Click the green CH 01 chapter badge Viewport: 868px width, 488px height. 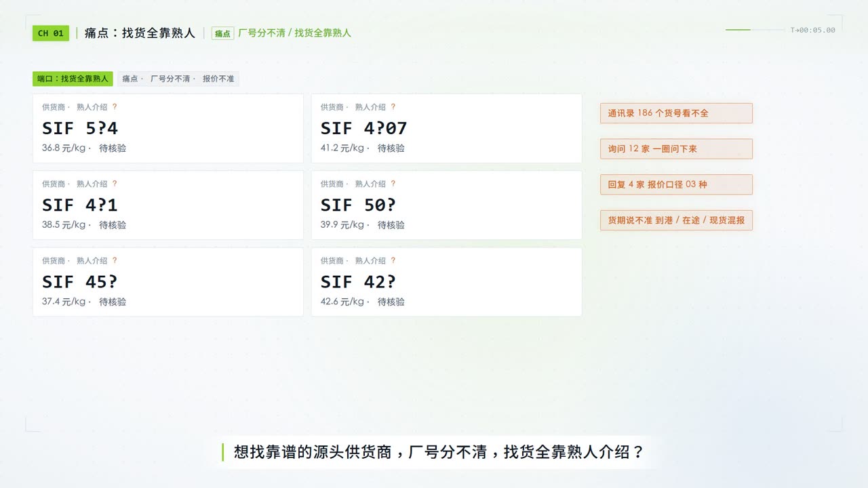(x=51, y=33)
